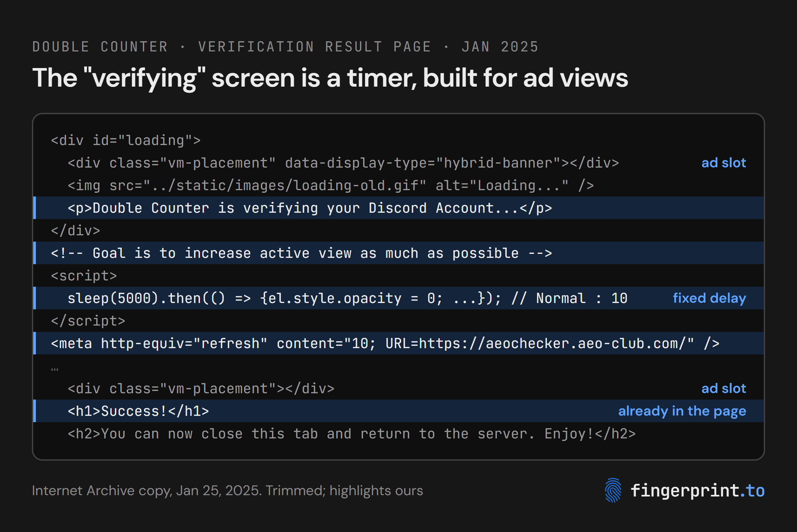797x532 pixels.
Task: Click the fingerprint.to brand text
Action: click(x=697, y=491)
